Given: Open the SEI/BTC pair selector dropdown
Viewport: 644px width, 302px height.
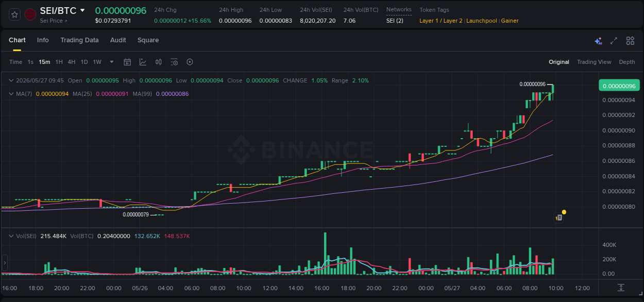Looking at the screenshot, I should click(x=82, y=10).
